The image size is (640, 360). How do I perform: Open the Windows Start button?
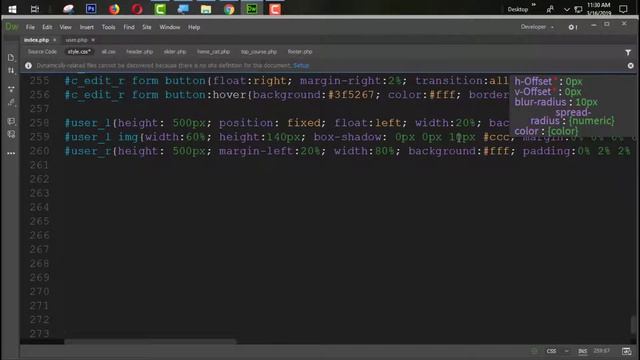point(12,9)
